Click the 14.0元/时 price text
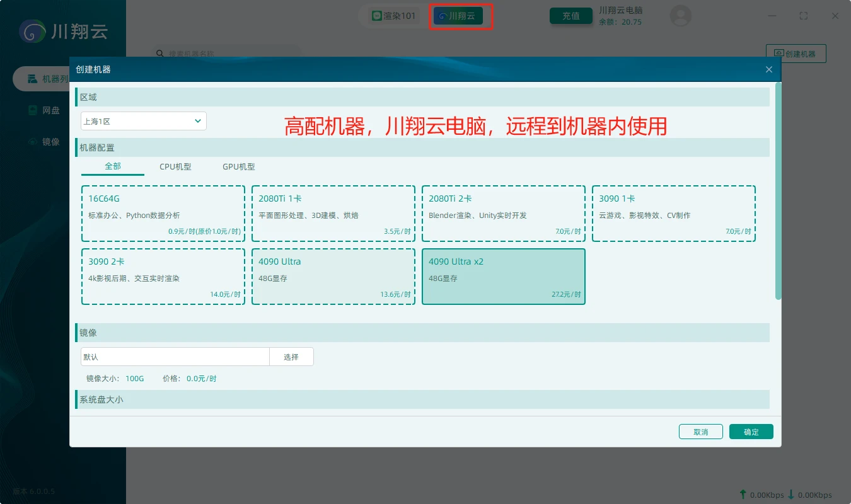 tap(226, 295)
